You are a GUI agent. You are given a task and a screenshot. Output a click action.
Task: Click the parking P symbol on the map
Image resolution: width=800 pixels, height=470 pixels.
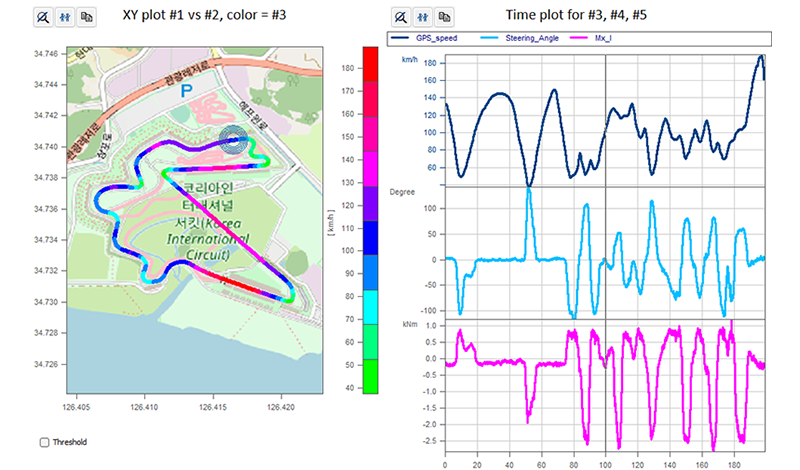(x=184, y=92)
